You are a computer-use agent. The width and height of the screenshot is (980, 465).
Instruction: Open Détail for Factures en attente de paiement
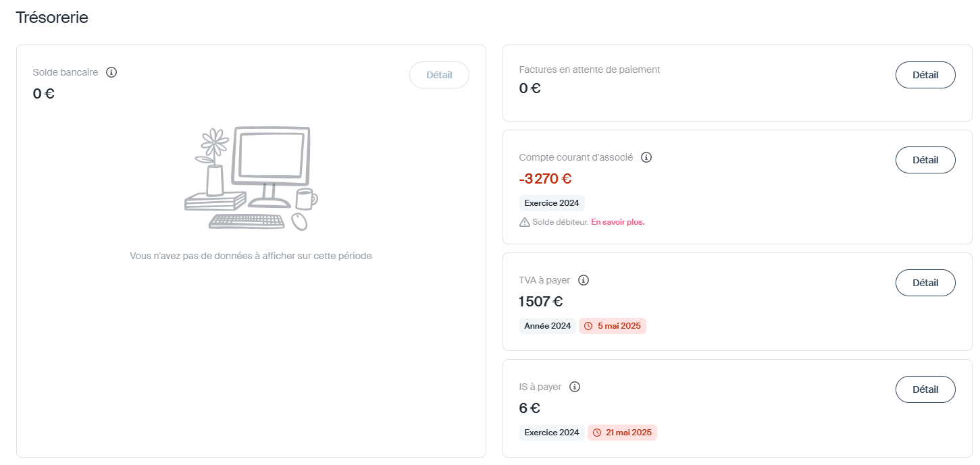(x=925, y=75)
